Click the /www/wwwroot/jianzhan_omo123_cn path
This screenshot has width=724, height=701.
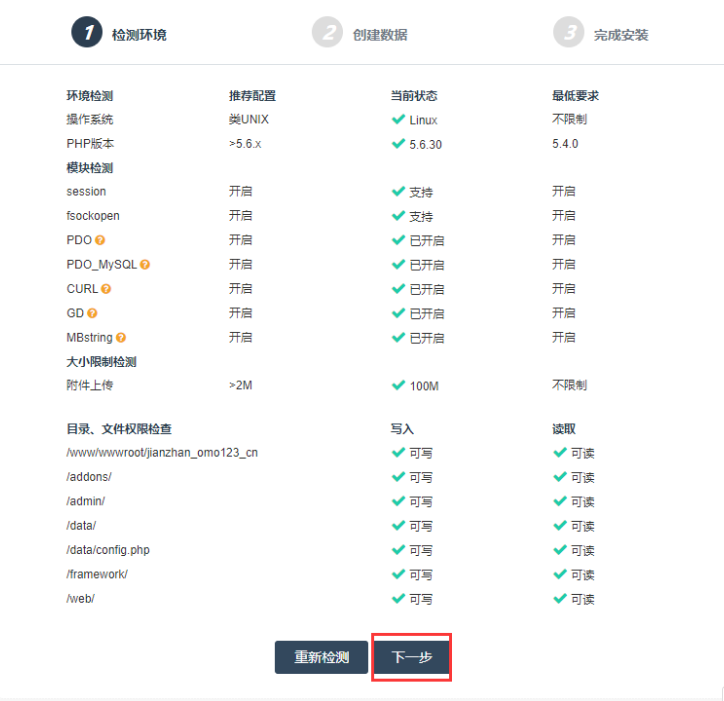click(x=162, y=453)
